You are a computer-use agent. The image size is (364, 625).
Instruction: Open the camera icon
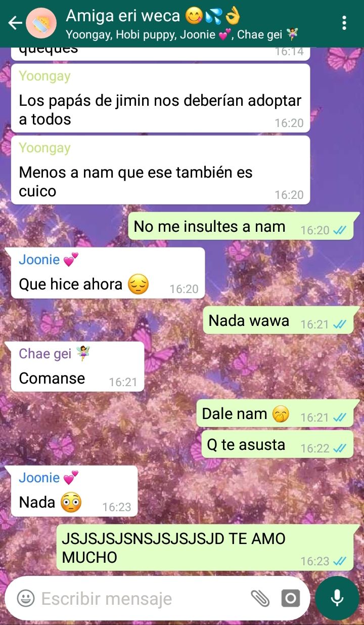[290, 599]
